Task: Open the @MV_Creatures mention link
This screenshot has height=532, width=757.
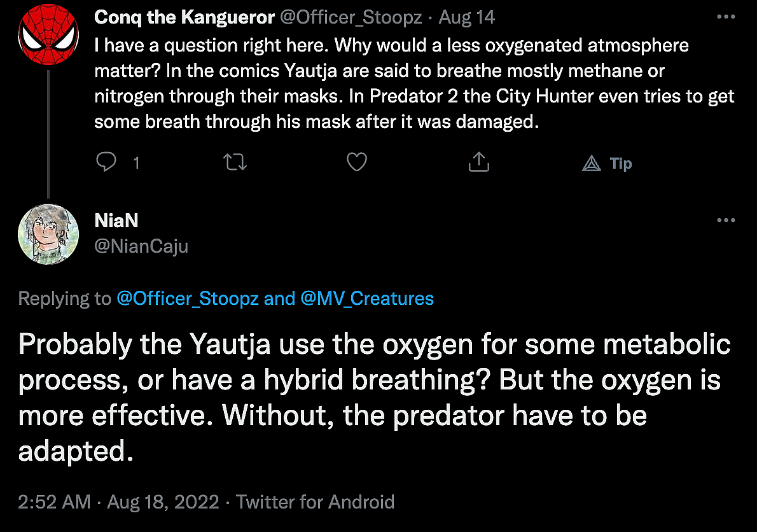Action: tap(367, 298)
